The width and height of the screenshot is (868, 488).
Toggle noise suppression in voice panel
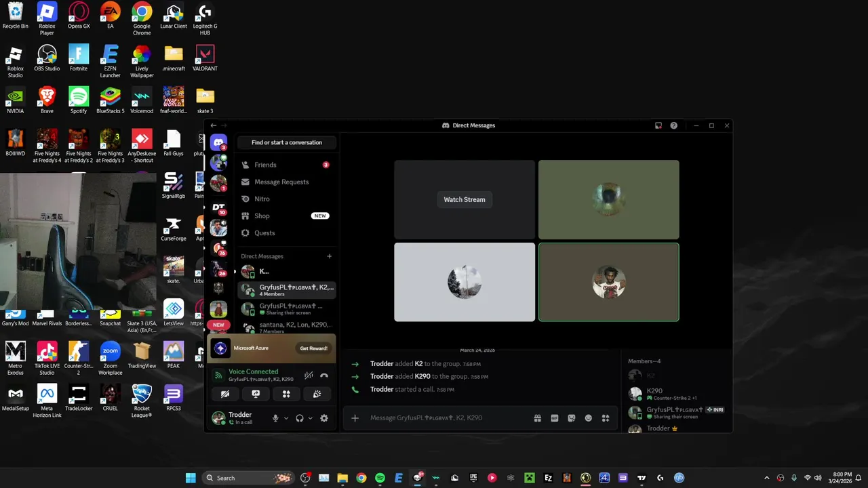309,375
